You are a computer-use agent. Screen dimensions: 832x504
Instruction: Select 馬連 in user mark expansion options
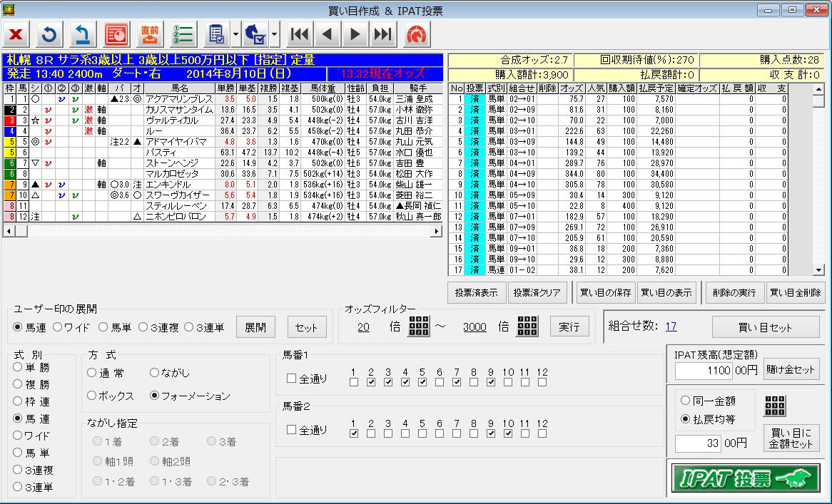(30, 327)
